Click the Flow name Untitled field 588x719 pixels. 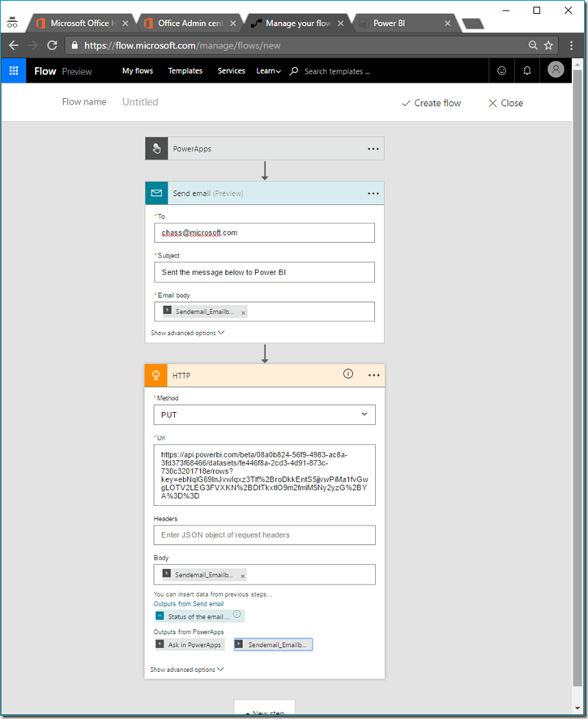pyautogui.click(x=140, y=102)
